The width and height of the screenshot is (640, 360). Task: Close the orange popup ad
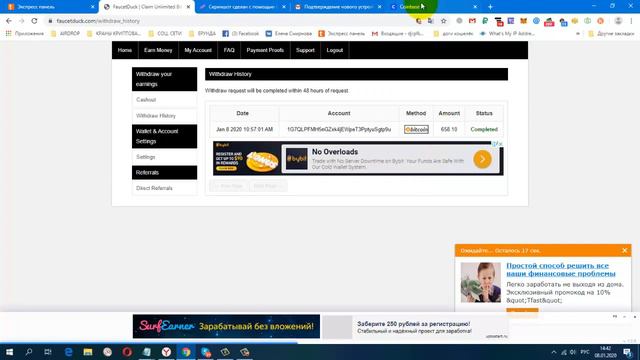624,250
